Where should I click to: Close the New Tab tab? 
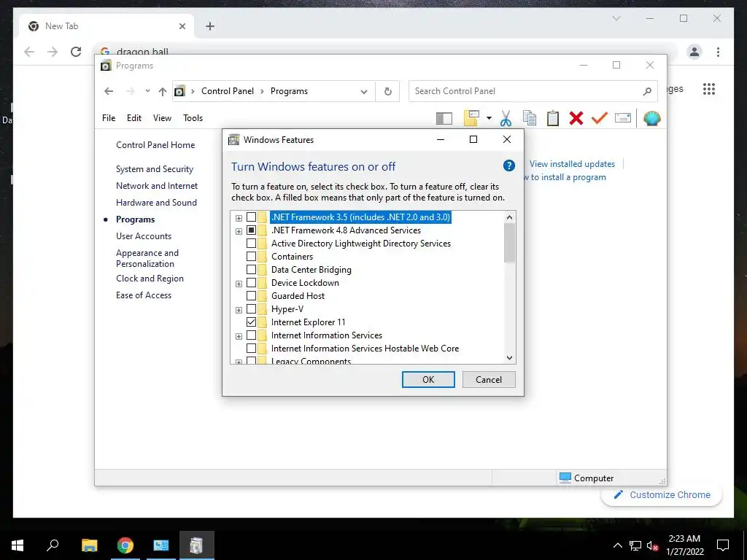[182, 26]
